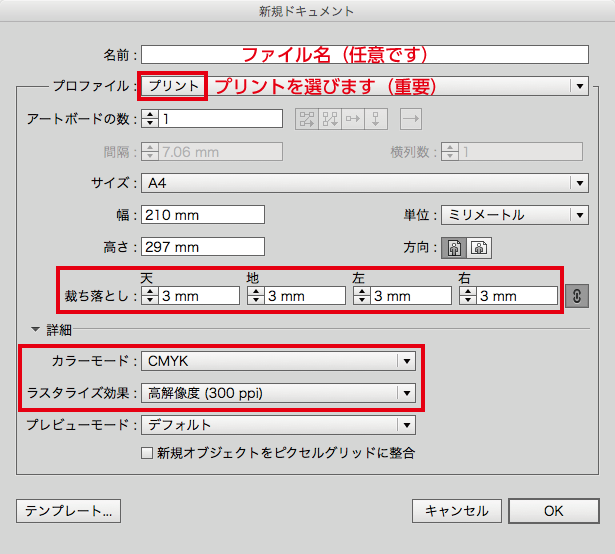615x554 pixels.
Task: Select grid by column artboard layout icon
Action: click(x=330, y=119)
